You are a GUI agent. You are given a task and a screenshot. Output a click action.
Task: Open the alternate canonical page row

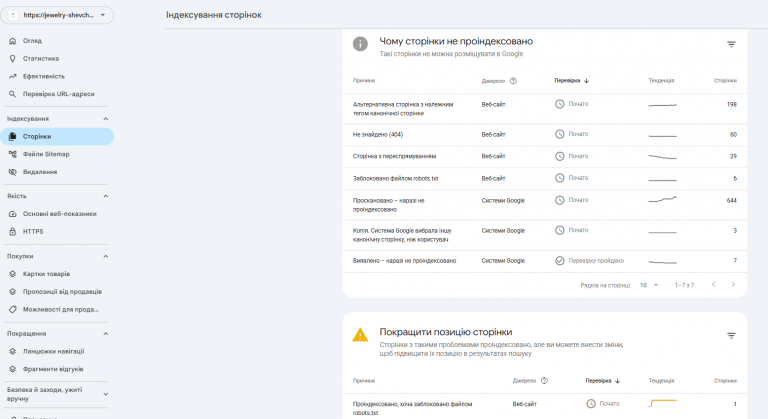[545, 109]
